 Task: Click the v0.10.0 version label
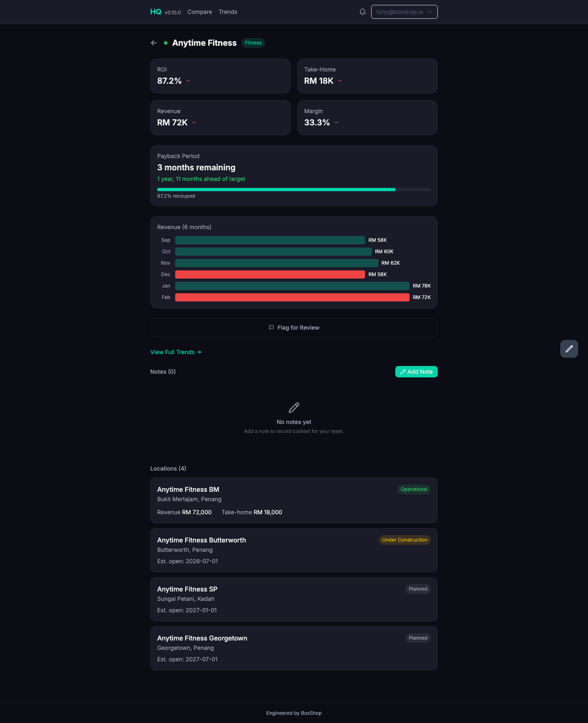(x=173, y=13)
